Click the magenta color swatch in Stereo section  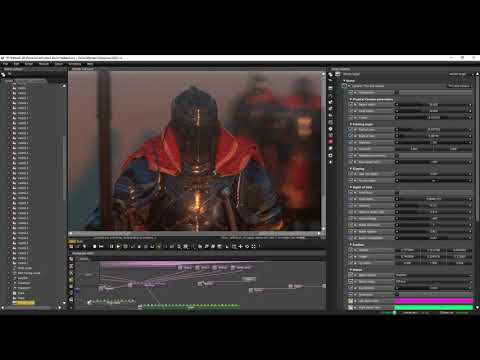pos(433,301)
